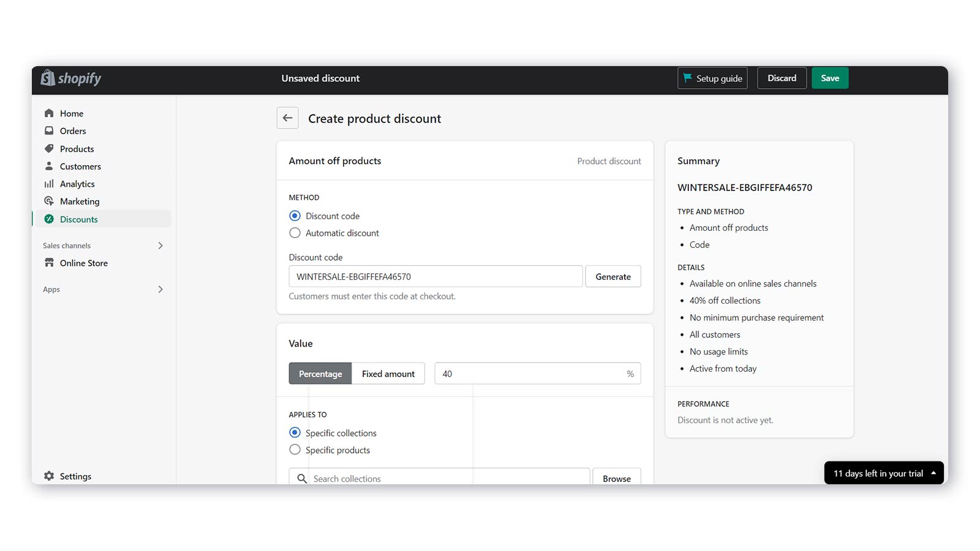Click the 'Product discount' label
Image resolution: width=980 pixels, height=551 pixels.
point(609,161)
